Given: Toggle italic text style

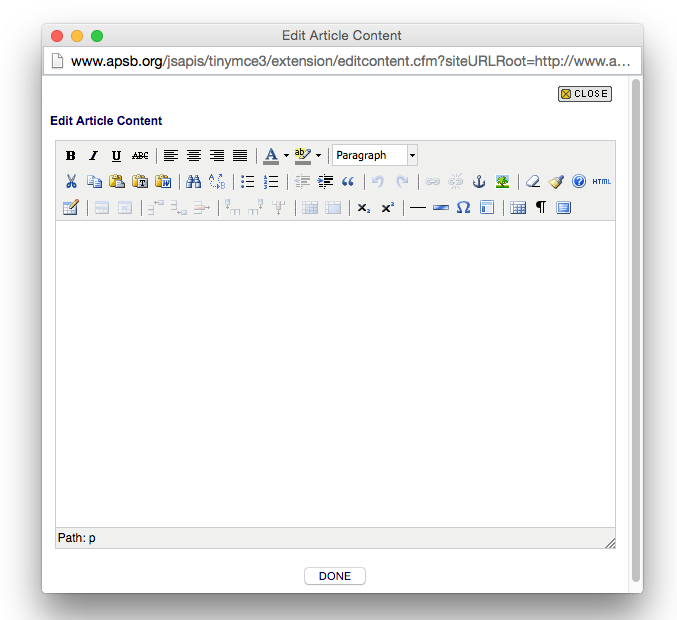Looking at the screenshot, I should coord(93,156).
